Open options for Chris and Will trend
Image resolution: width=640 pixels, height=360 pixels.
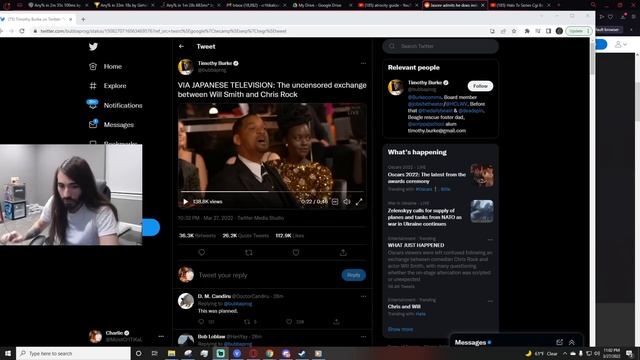tap(490, 301)
